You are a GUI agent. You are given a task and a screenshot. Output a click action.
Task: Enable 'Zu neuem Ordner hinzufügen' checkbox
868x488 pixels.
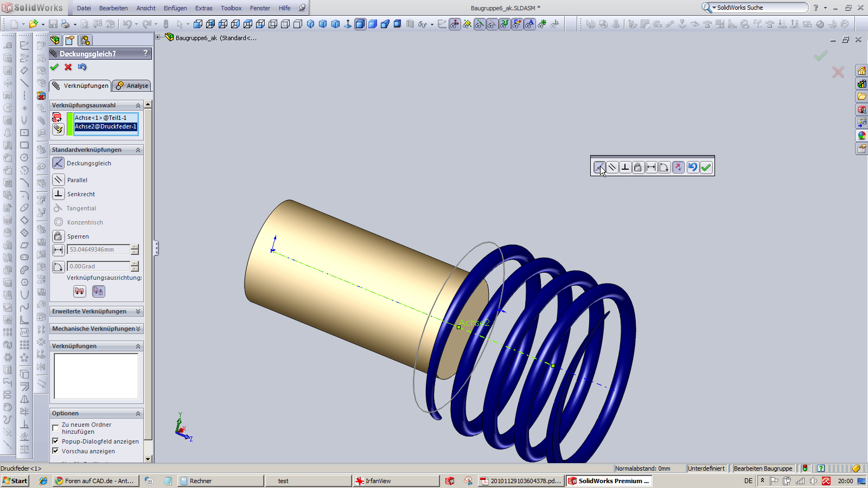coord(55,428)
